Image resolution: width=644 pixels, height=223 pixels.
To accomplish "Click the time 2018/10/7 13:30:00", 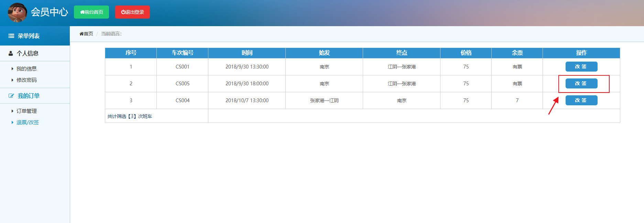I will 247,100.
